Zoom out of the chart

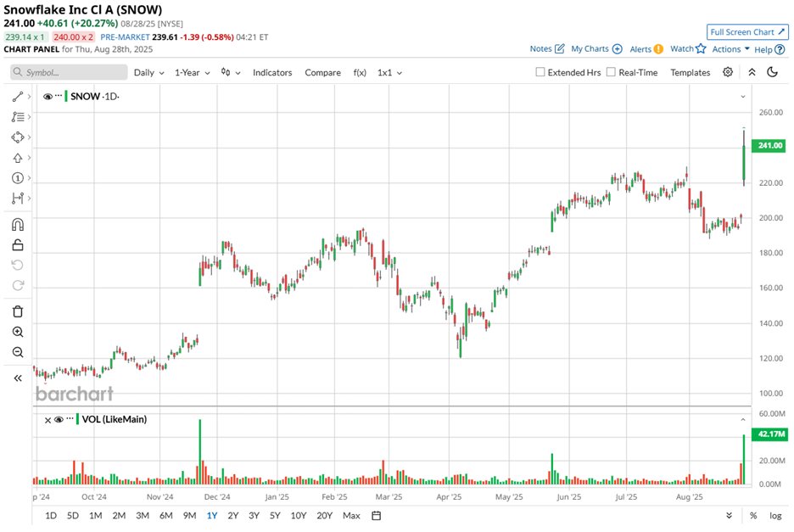point(18,352)
